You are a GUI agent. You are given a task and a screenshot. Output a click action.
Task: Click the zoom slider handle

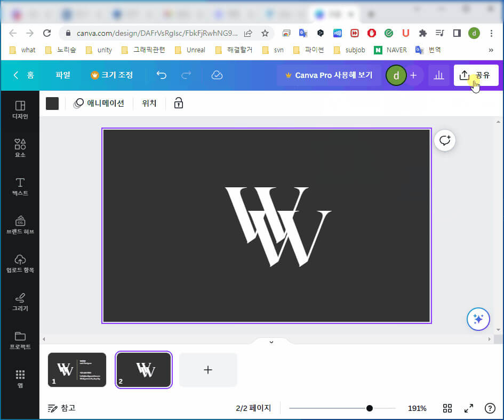[369, 408]
